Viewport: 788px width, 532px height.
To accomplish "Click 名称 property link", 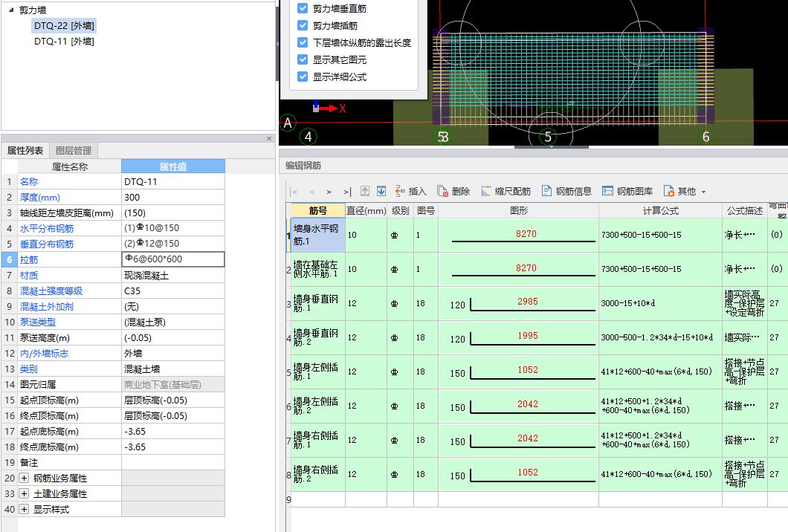I will coord(29,181).
